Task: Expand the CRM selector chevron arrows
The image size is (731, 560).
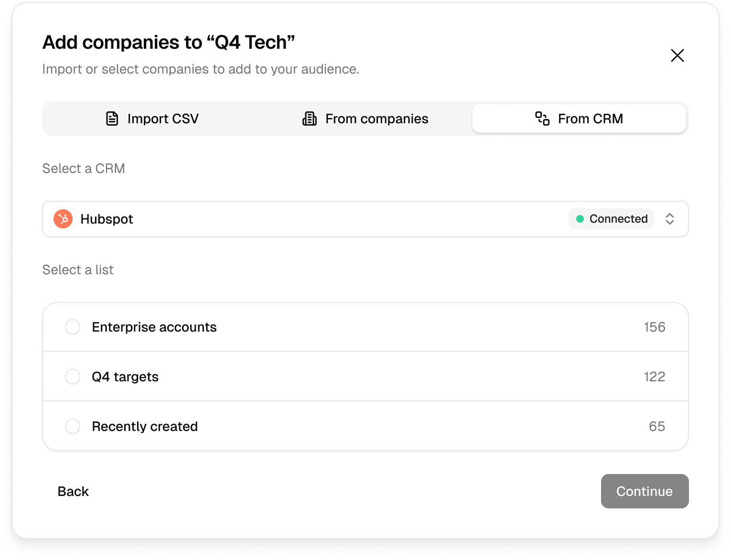Action: pos(670,219)
